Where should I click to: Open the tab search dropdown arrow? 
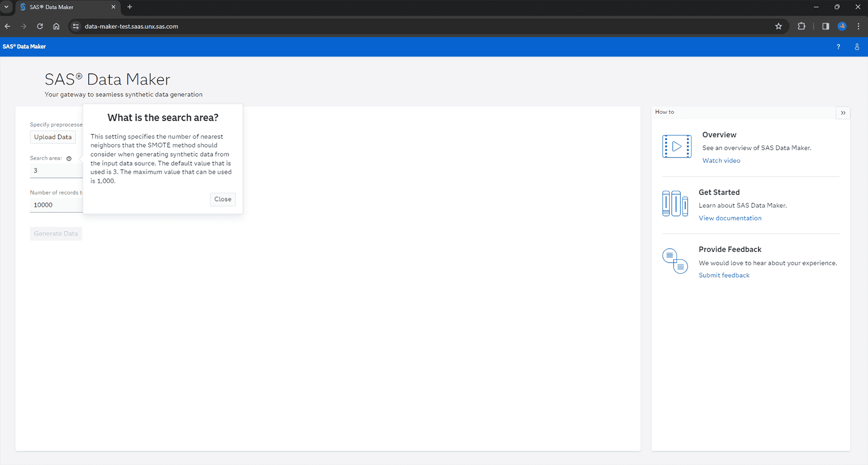click(x=7, y=7)
